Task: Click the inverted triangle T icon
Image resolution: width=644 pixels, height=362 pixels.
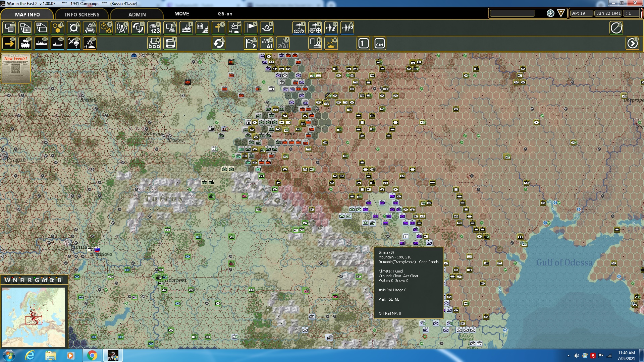Action: pyautogui.click(x=561, y=13)
